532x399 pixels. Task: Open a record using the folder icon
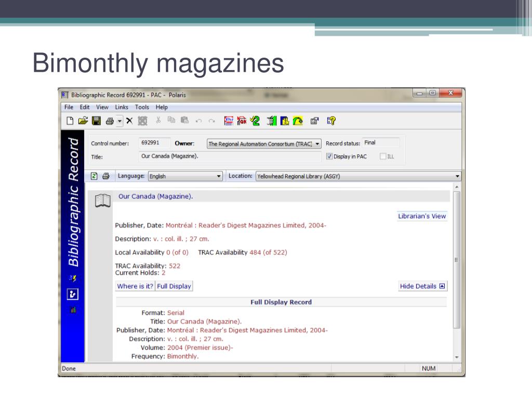(x=83, y=121)
